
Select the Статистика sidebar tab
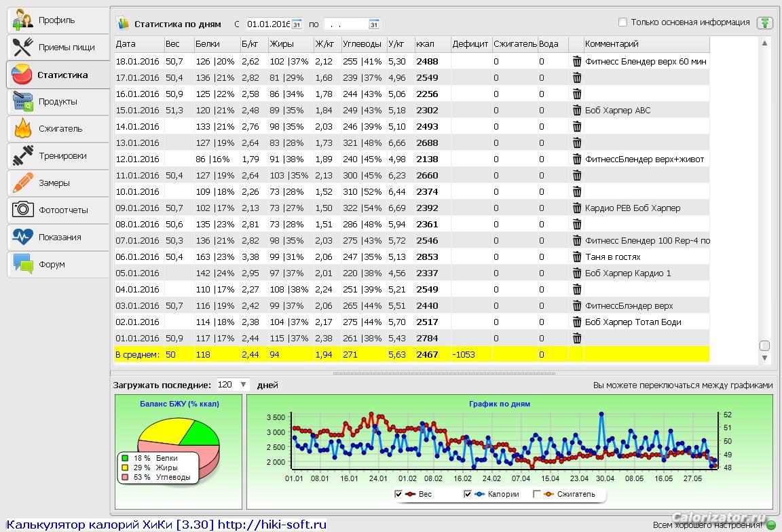tap(58, 75)
